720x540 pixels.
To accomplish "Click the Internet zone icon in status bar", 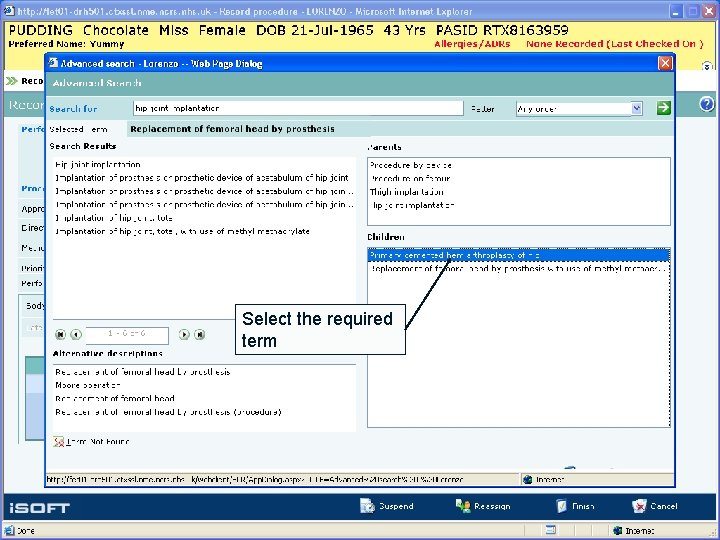I will pyautogui.click(x=617, y=531).
